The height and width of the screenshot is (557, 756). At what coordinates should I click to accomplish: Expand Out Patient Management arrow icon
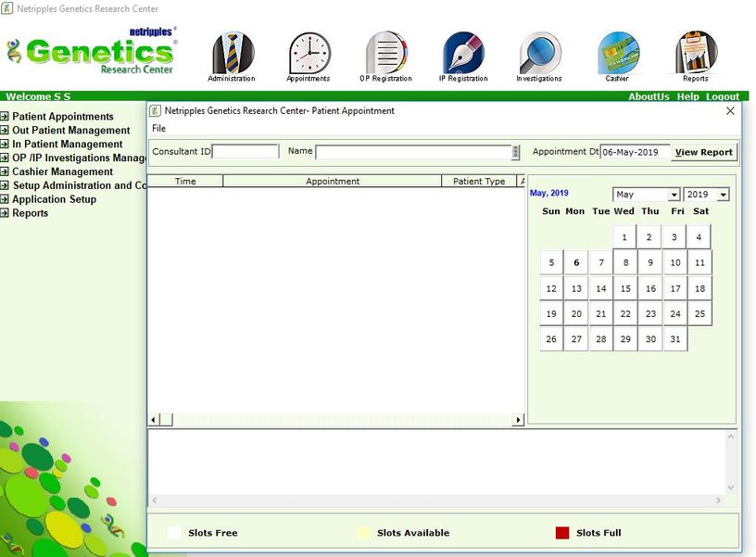point(5,130)
